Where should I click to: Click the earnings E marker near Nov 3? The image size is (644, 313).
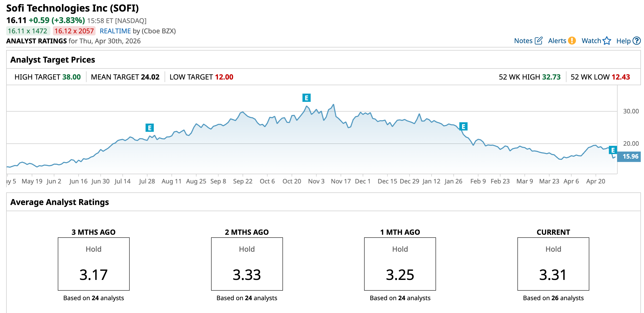pyautogui.click(x=306, y=98)
